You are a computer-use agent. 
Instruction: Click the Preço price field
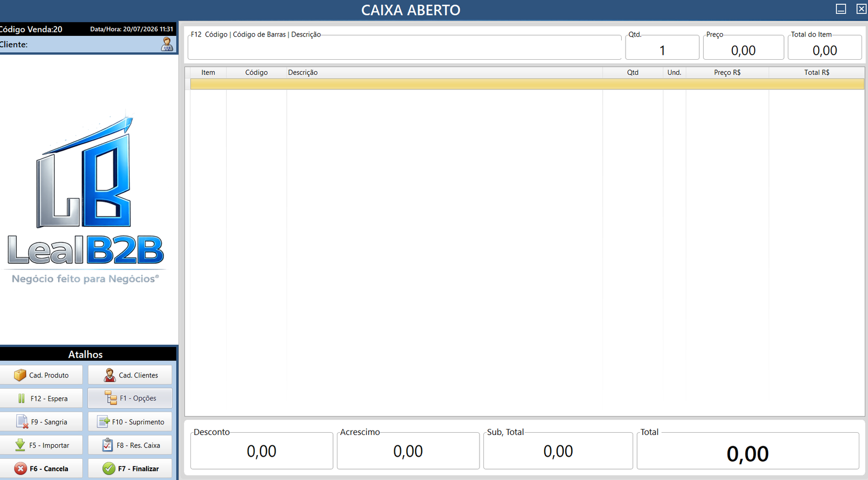click(744, 49)
